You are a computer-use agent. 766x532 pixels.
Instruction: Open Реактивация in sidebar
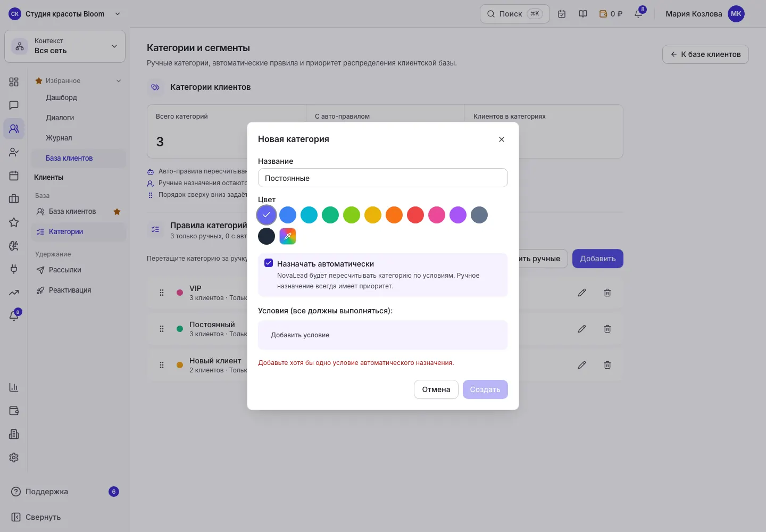70,290
